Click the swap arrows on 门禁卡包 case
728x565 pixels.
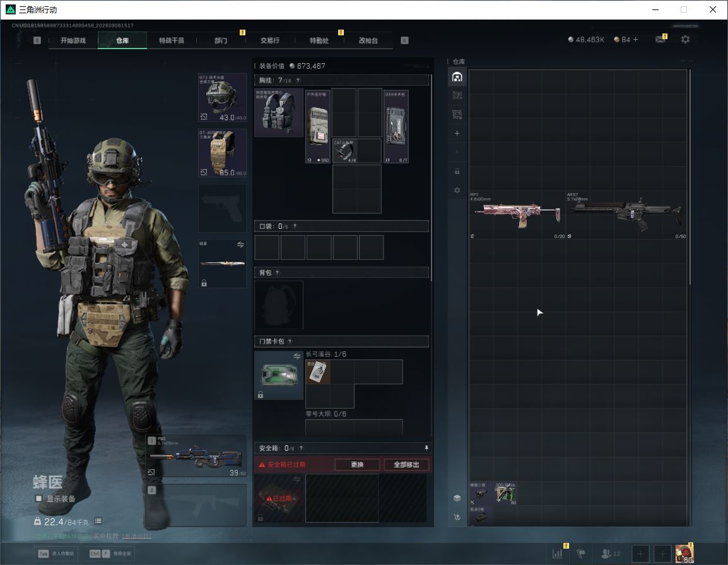click(x=296, y=356)
